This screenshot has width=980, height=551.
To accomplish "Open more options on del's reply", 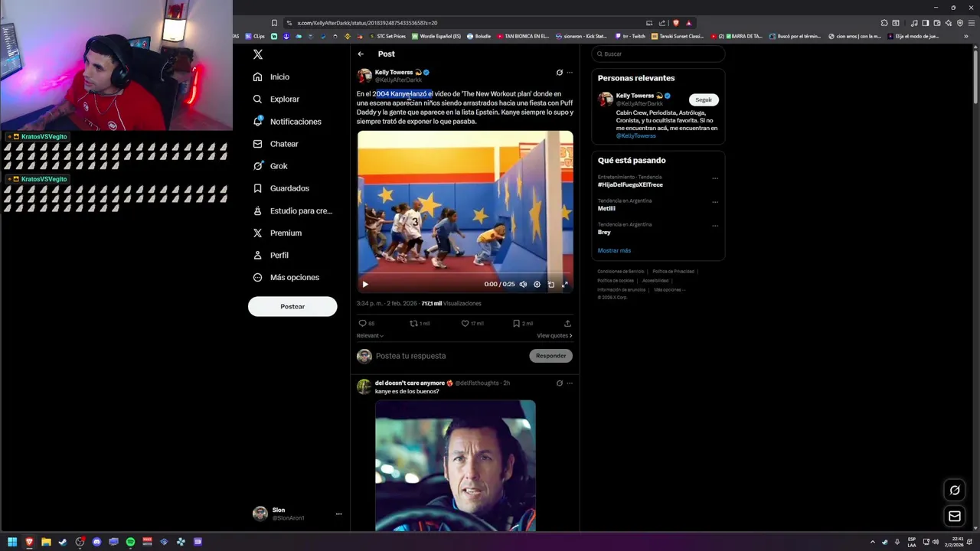I will pos(570,383).
